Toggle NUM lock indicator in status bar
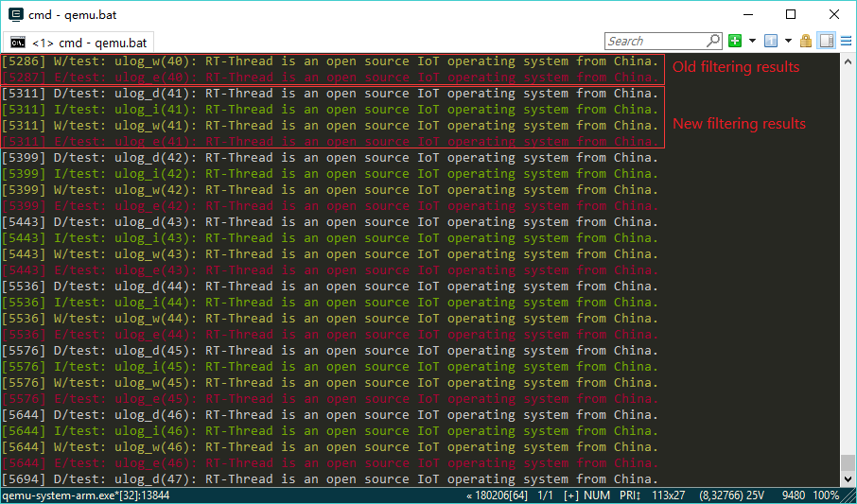This screenshot has height=504, width=857. tap(598, 495)
